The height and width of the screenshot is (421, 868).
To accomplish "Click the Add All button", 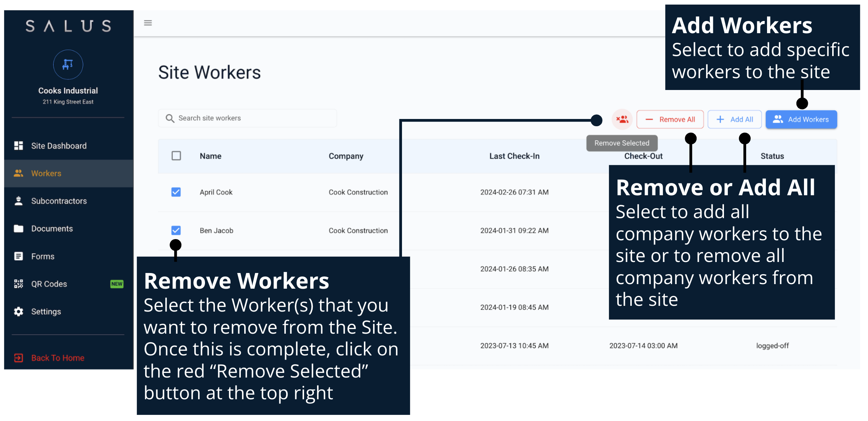I will point(734,119).
